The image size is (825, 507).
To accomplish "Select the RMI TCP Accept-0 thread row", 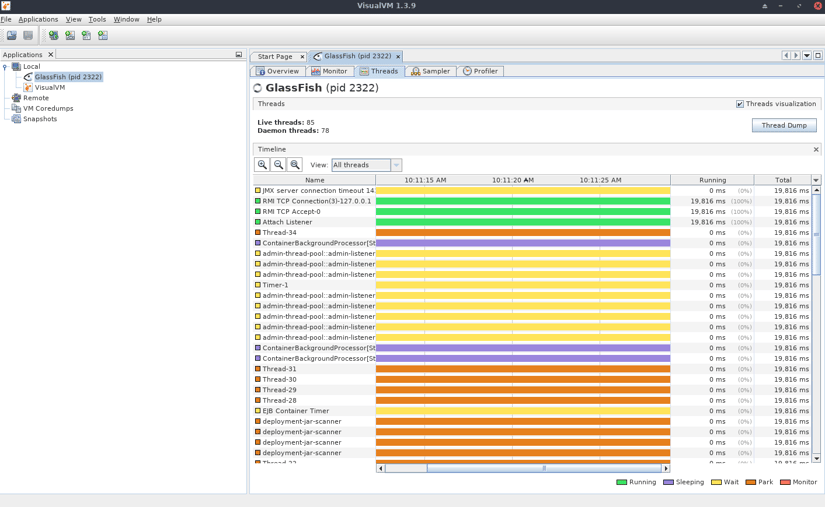I will click(x=532, y=211).
